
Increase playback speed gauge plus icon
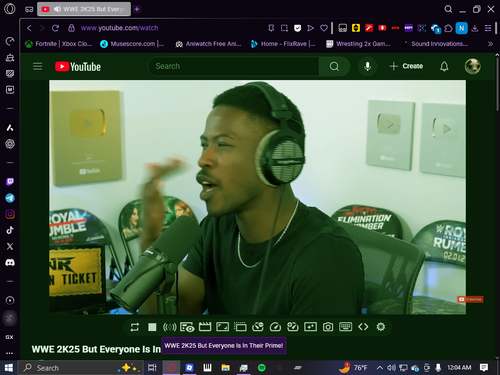[293, 327]
